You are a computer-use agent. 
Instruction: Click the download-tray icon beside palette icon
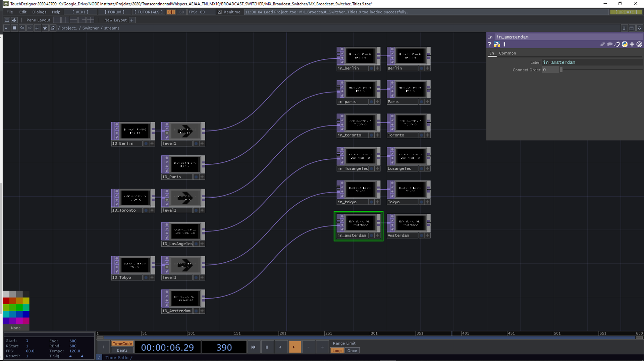pos(14,20)
